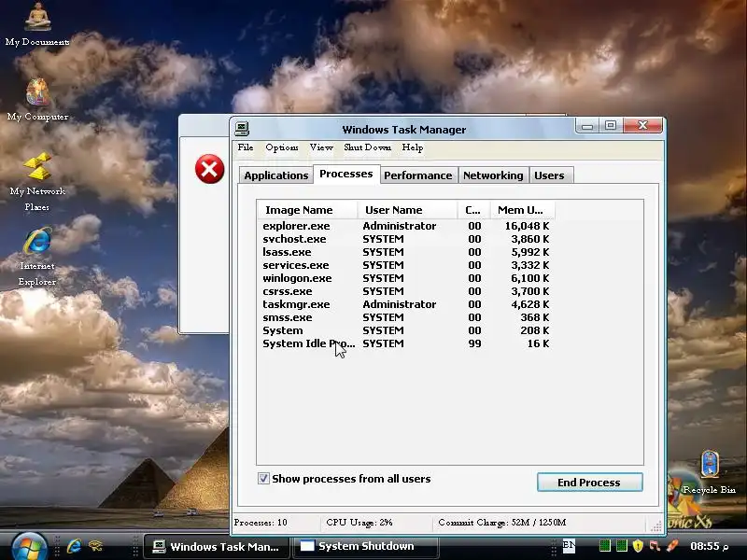The height and width of the screenshot is (560, 747).
Task: Switch to the Applications tab
Action: 276,175
